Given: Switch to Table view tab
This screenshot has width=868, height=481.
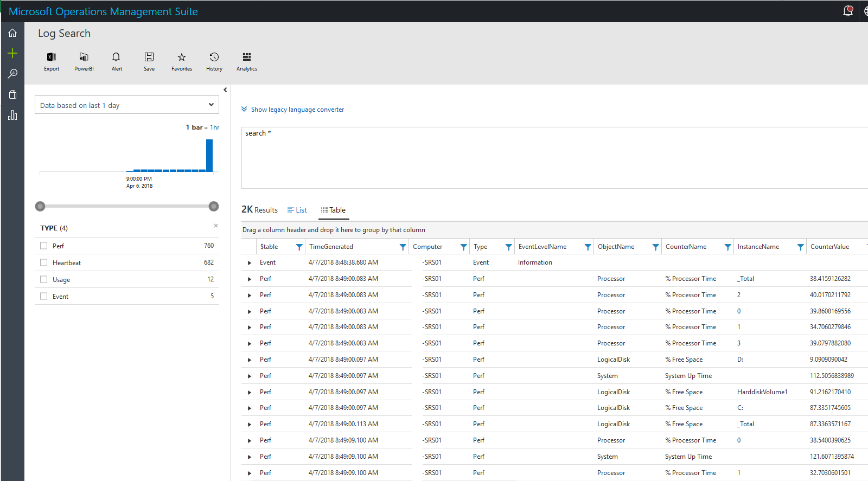Looking at the screenshot, I should 333,210.
